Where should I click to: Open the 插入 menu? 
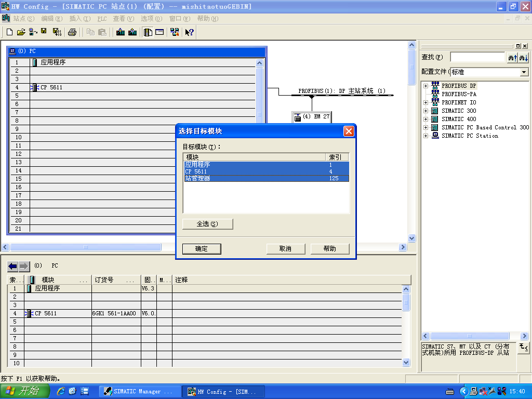tap(80, 19)
